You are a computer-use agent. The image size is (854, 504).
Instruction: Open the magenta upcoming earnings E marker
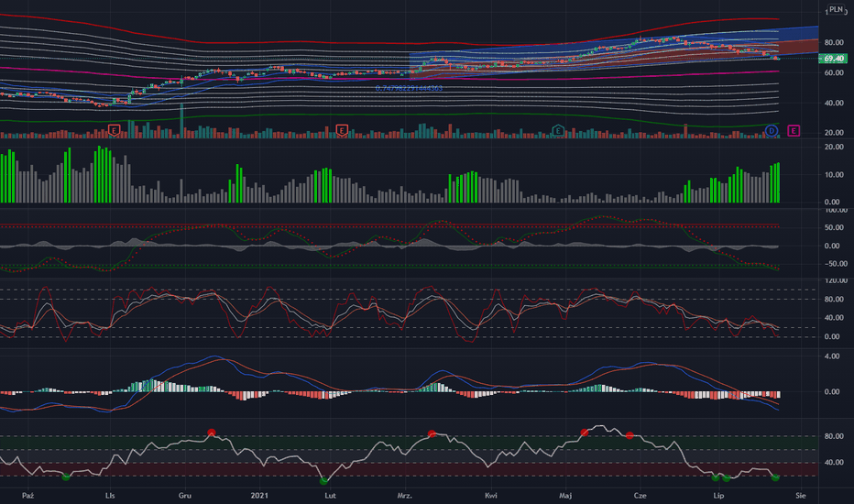tap(794, 131)
